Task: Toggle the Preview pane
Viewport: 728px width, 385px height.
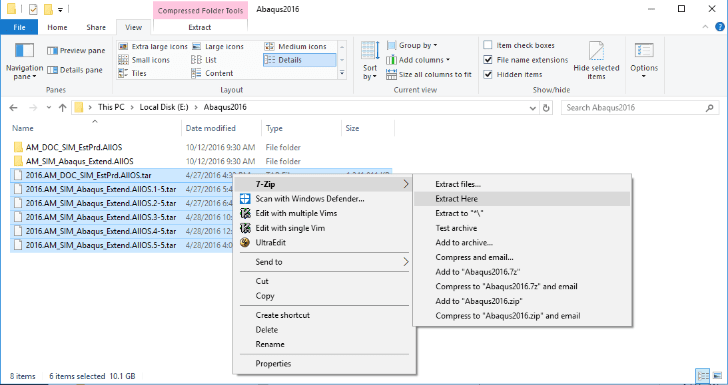Action: point(76,51)
